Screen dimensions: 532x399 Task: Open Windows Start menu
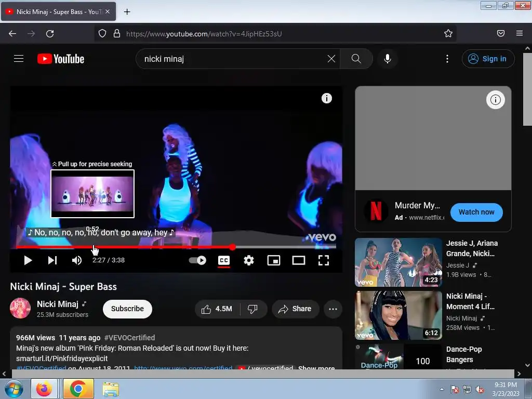click(x=14, y=389)
